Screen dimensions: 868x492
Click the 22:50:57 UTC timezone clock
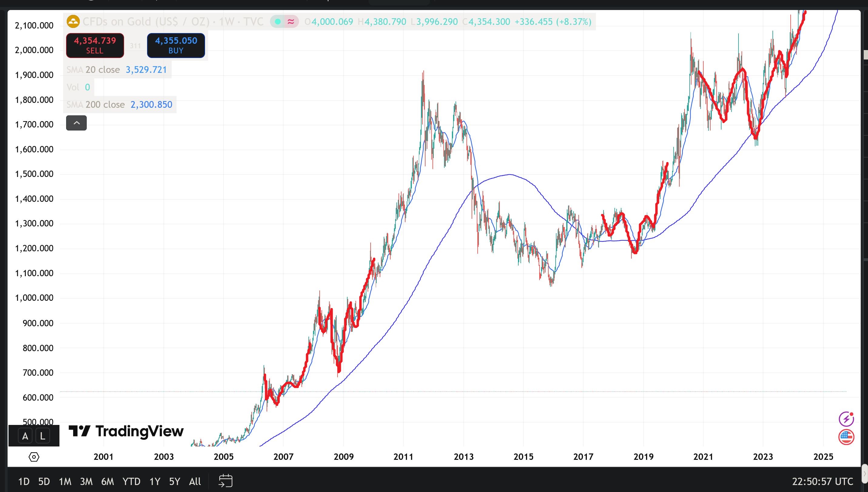coord(823,481)
